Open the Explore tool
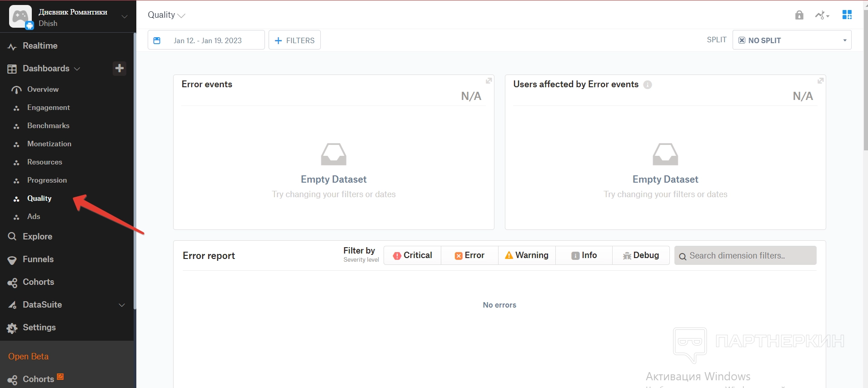This screenshot has height=388, width=868. 37,237
